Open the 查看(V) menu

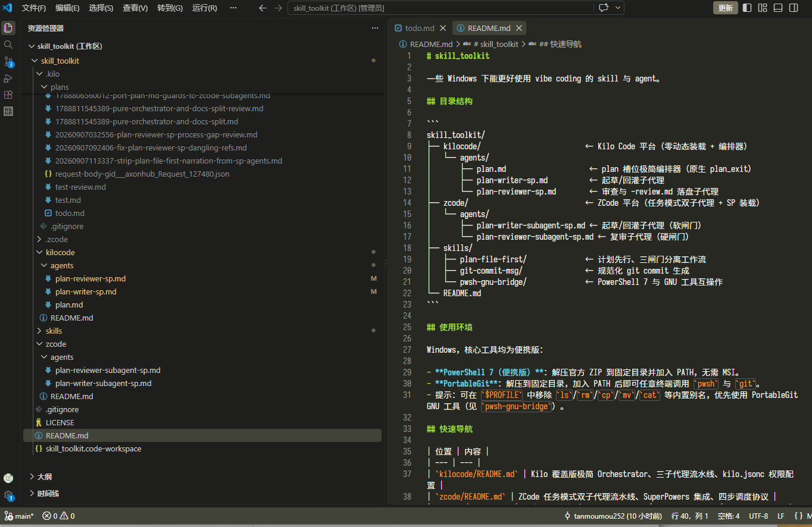click(x=135, y=8)
